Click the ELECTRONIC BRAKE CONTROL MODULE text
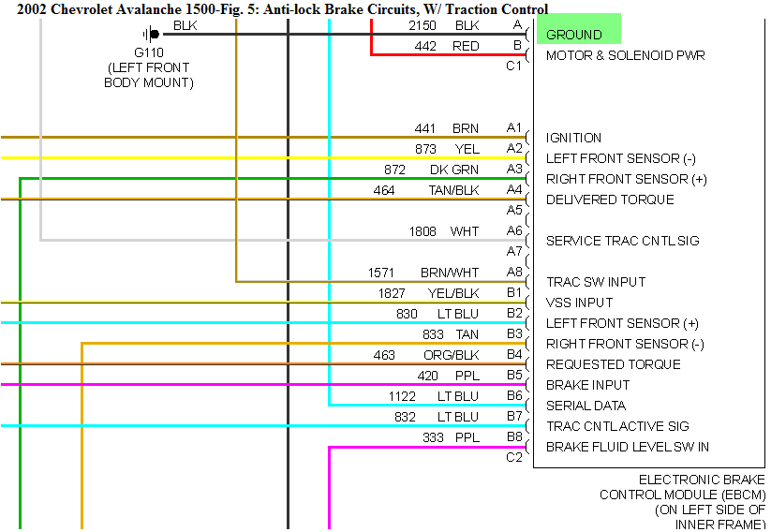Screen dimensions: 771x532 point(683,487)
